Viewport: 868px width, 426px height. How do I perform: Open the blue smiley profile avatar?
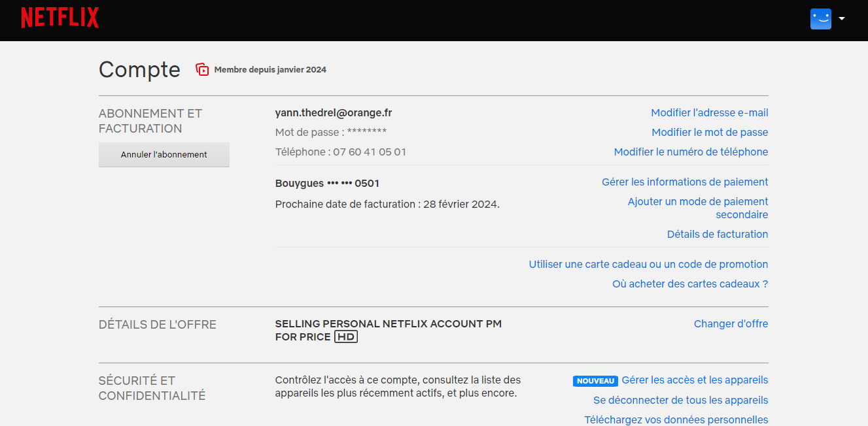[820, 19]
